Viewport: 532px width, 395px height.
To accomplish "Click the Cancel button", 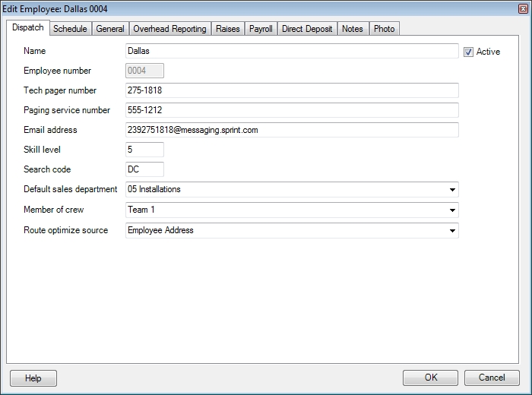I will pyautogui.click(x=492, y=378).
